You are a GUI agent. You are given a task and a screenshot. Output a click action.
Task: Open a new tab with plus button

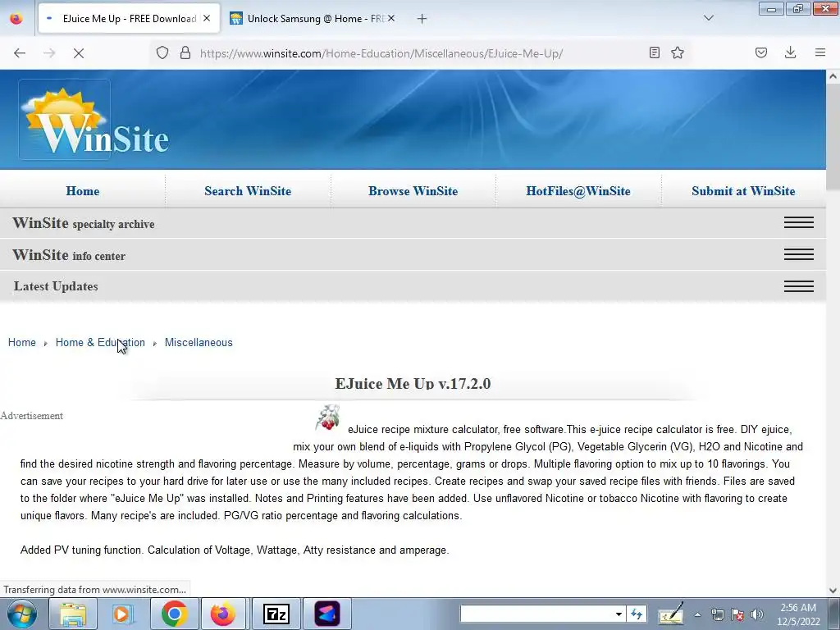click(x=422, y=19)
